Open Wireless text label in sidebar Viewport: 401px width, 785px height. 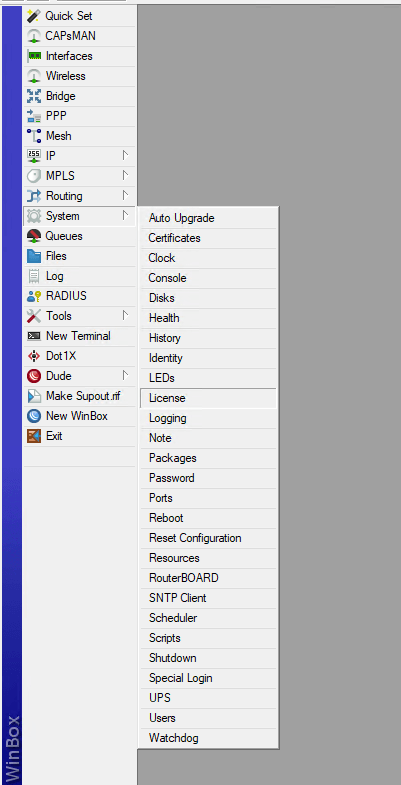[66, 76]
